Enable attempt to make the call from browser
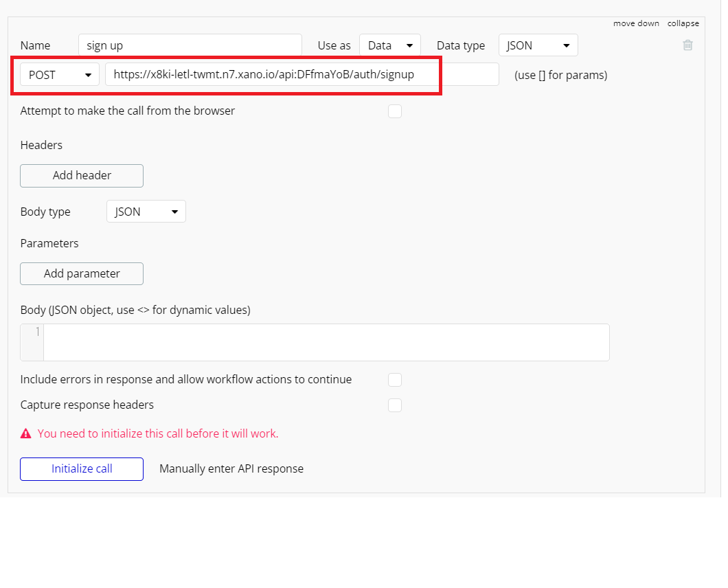 coord(395,111)
